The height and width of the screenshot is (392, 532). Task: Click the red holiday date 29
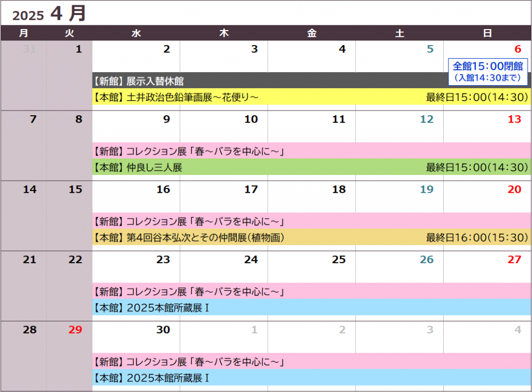click(75, 330)
